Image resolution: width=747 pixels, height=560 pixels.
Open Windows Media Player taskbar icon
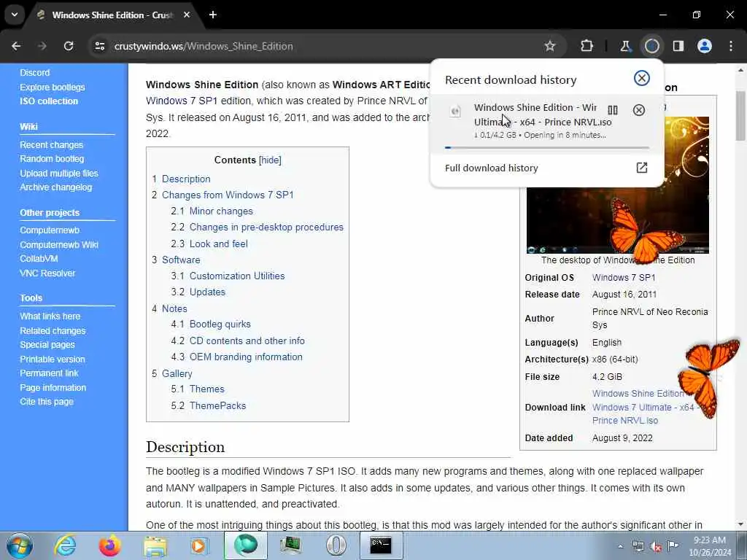click(199, 545)
